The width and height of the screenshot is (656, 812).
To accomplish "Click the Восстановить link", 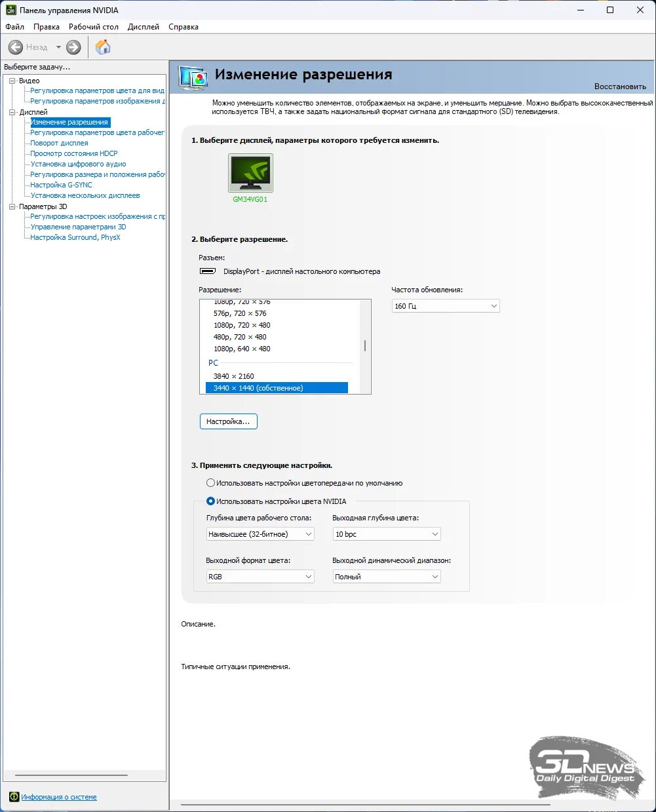I will [x=620, y=87].
